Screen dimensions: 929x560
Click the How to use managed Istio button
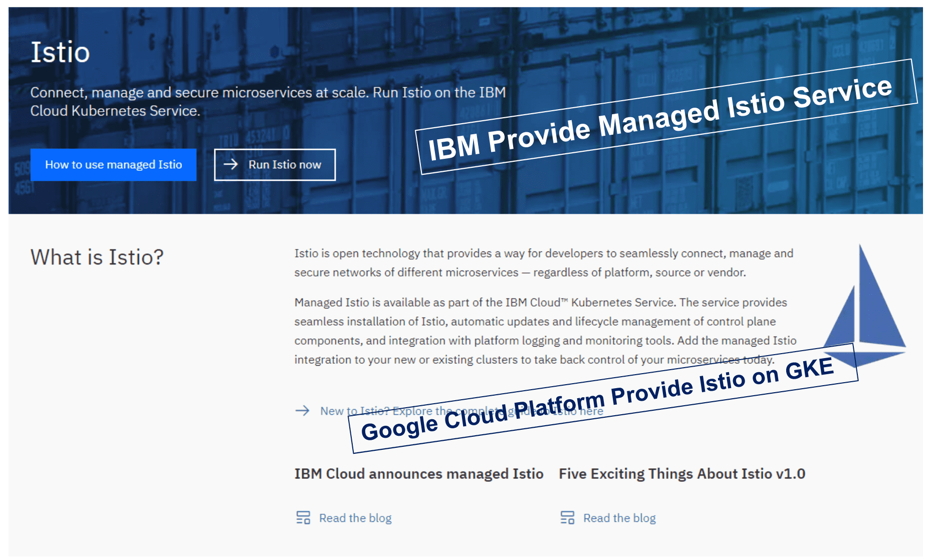[113, 165]
